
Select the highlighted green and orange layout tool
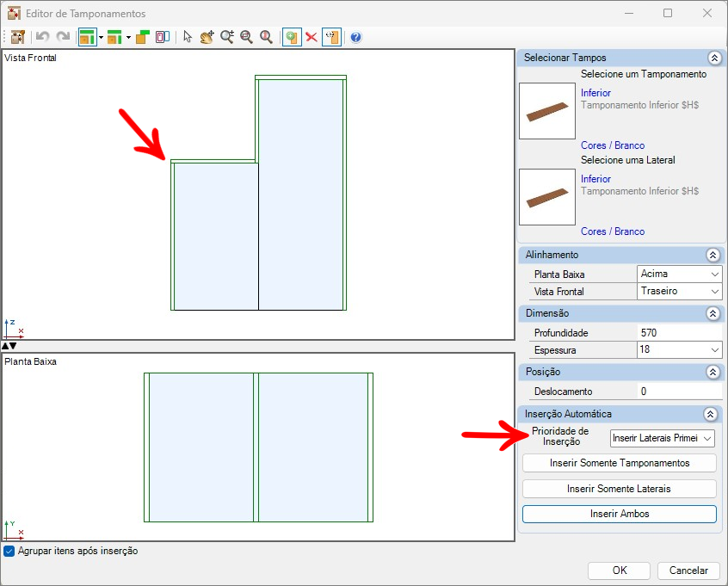pyautogui.click(x=87, y=37)
